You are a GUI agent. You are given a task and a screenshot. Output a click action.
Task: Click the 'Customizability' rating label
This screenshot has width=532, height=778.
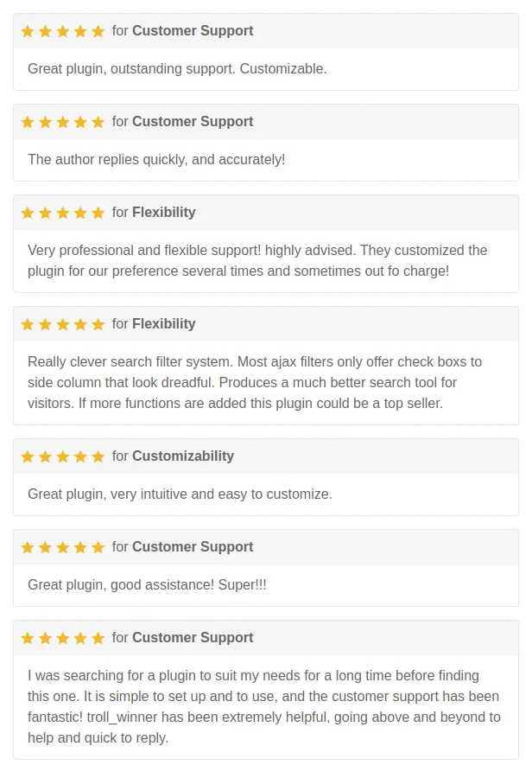click(182, 456)
